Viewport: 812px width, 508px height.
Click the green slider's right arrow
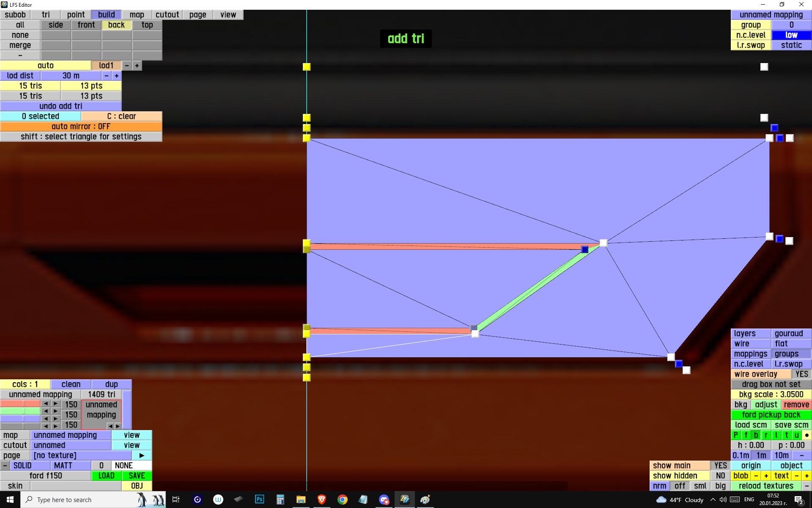[x=55, y=411]
